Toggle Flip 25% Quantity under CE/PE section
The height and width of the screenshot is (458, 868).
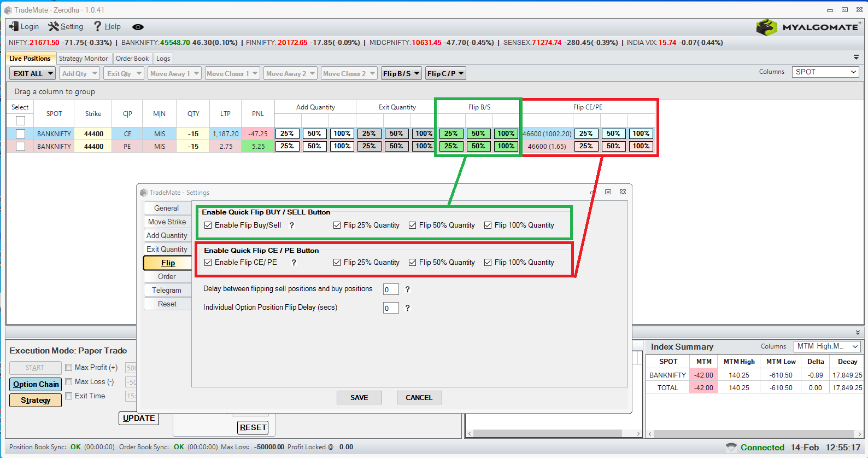(x=337, y=263)
